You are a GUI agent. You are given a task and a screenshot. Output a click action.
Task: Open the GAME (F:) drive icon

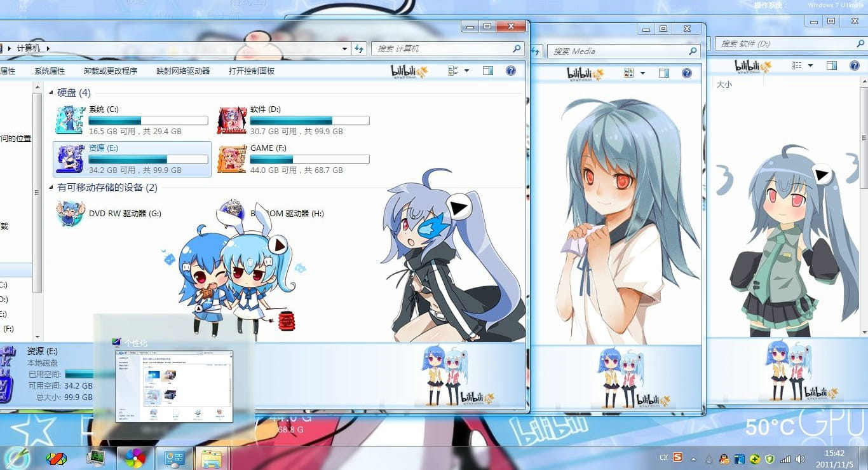point(231,158)
